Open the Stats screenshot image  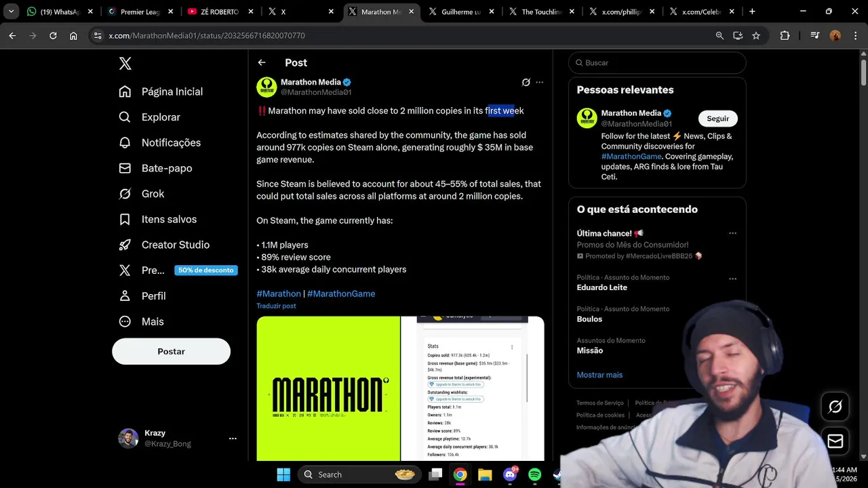pyautogui.click(x=473, y=388)
